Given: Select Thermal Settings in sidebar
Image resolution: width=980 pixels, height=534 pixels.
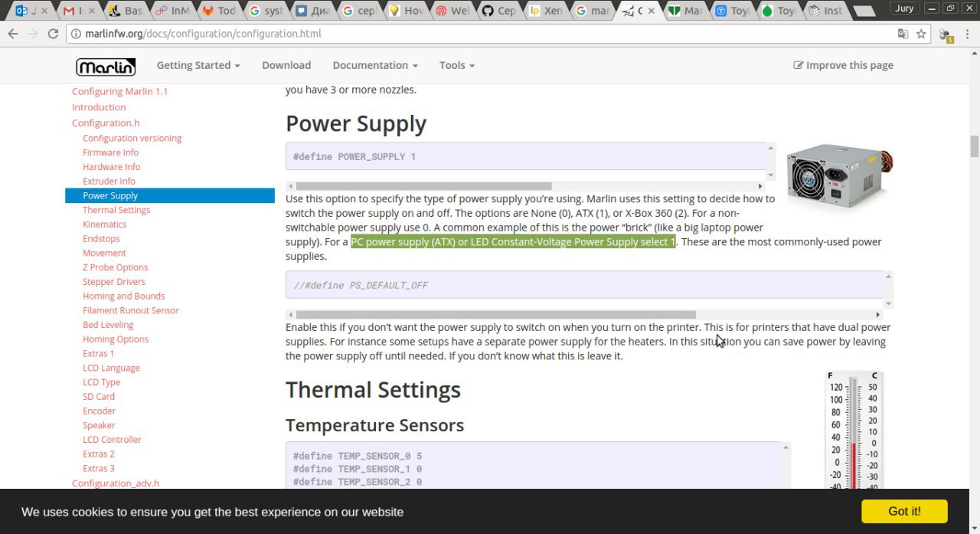Looking at the screenshot, I should click(116, 210).
